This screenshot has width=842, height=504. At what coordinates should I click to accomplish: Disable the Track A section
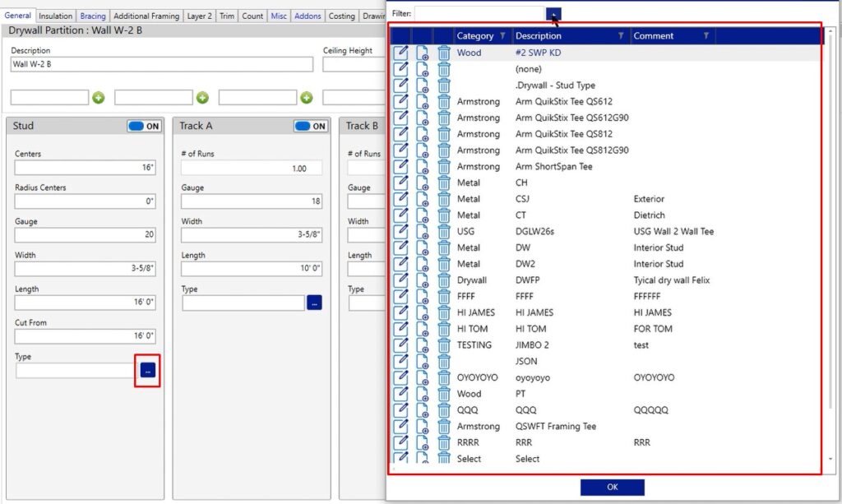[308, 126]
